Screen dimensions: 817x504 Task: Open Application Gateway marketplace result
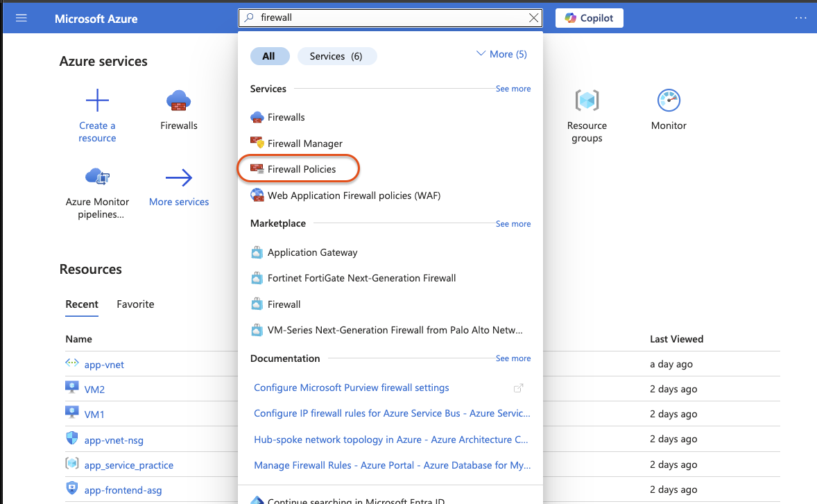pyautogui.click(x=312, y=252)
